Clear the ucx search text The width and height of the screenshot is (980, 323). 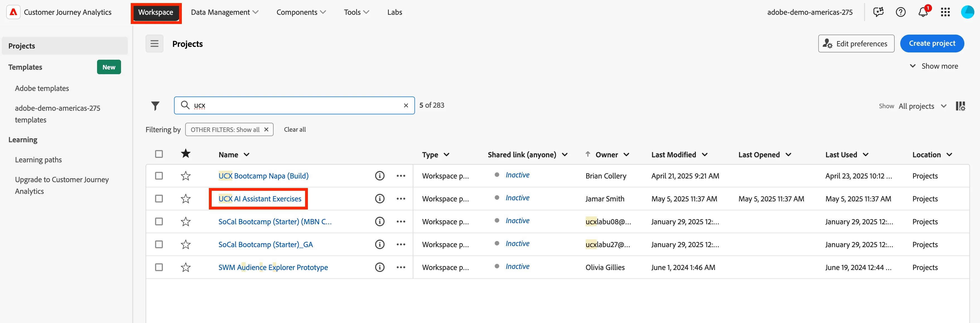406,106
